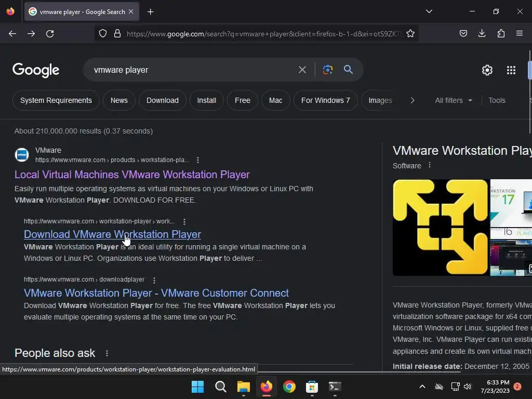Submit search with the magnifier icon
532x399 pixels.
coord(348,70)
